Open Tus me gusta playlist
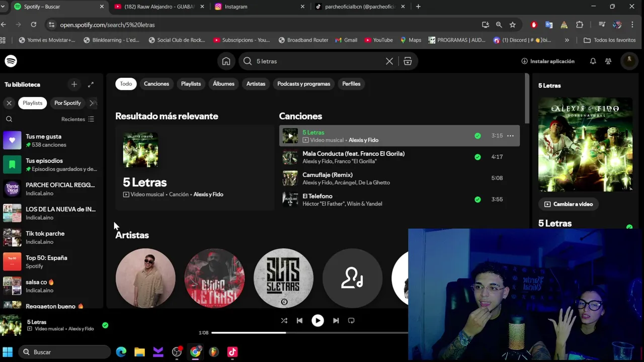644x362 pixels. 51,140
